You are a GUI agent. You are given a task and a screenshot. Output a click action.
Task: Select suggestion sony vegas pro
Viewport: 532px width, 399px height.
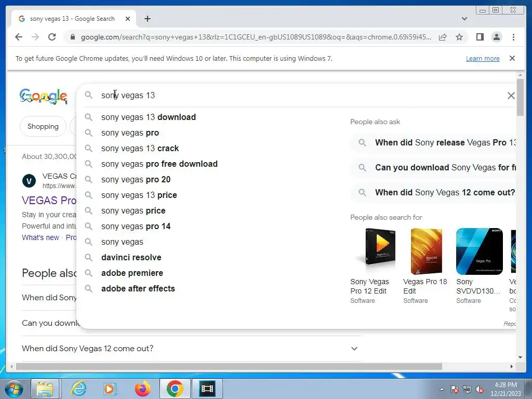pos(130,132)
